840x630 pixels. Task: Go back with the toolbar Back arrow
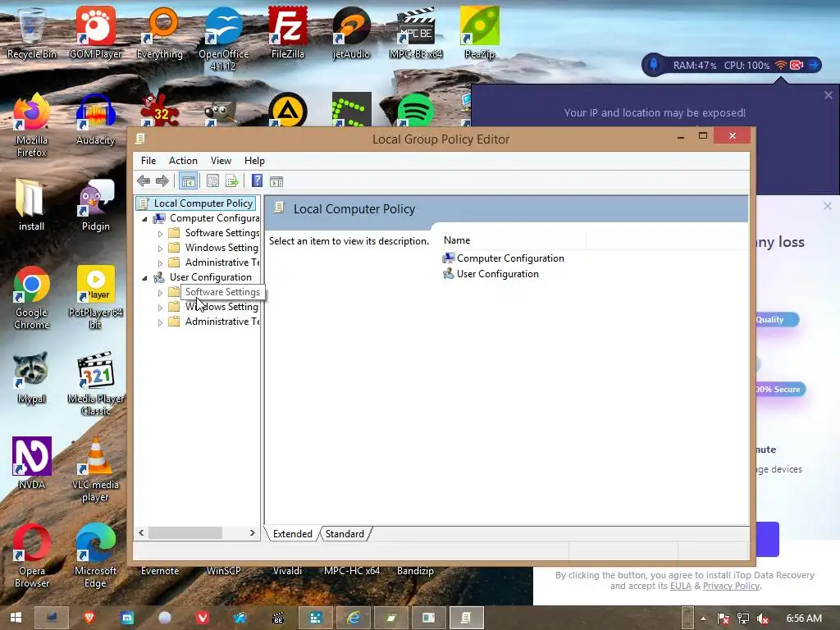click(x=143, y=181)
